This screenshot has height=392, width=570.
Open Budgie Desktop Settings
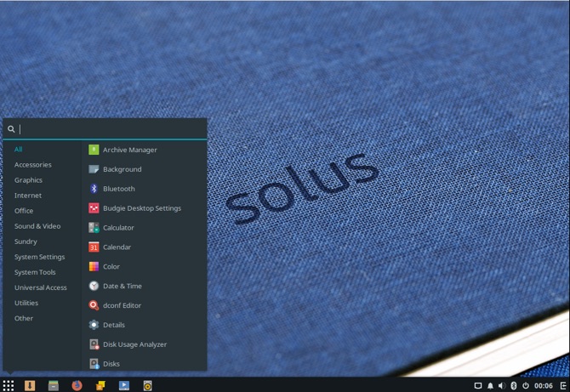(141, 208)
